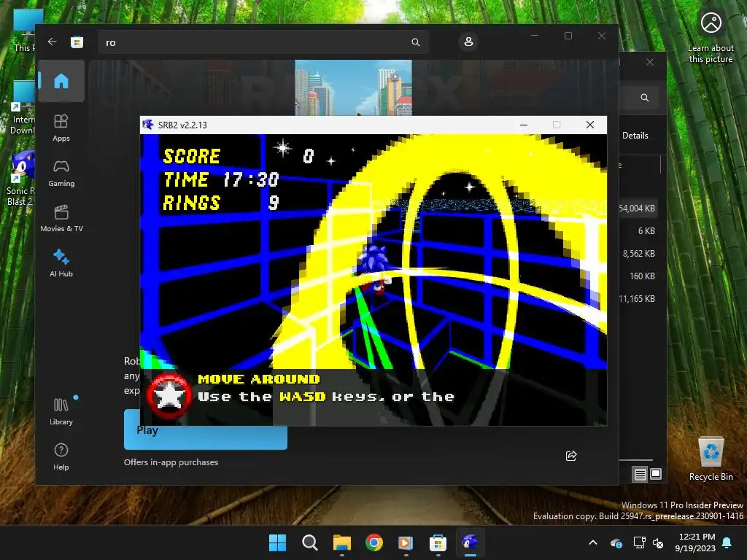The image size is (747, 560).
Task: Open AI Hub in Store sidebar
Action: coord(61,263)
